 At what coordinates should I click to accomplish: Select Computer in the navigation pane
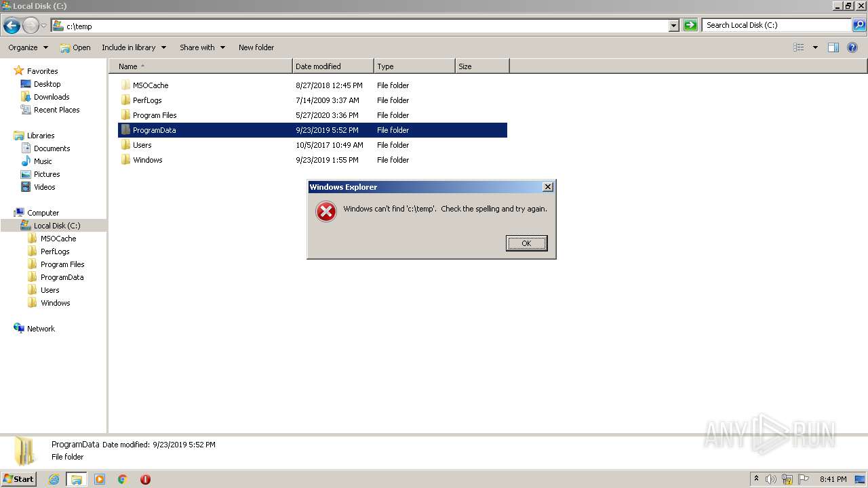click(x=43, y=213)
